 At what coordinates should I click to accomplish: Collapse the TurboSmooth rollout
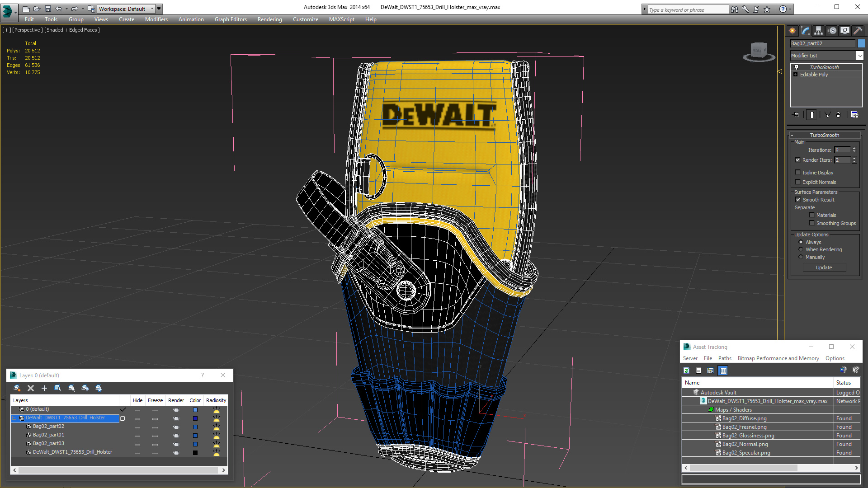click(x=824, y=135)
